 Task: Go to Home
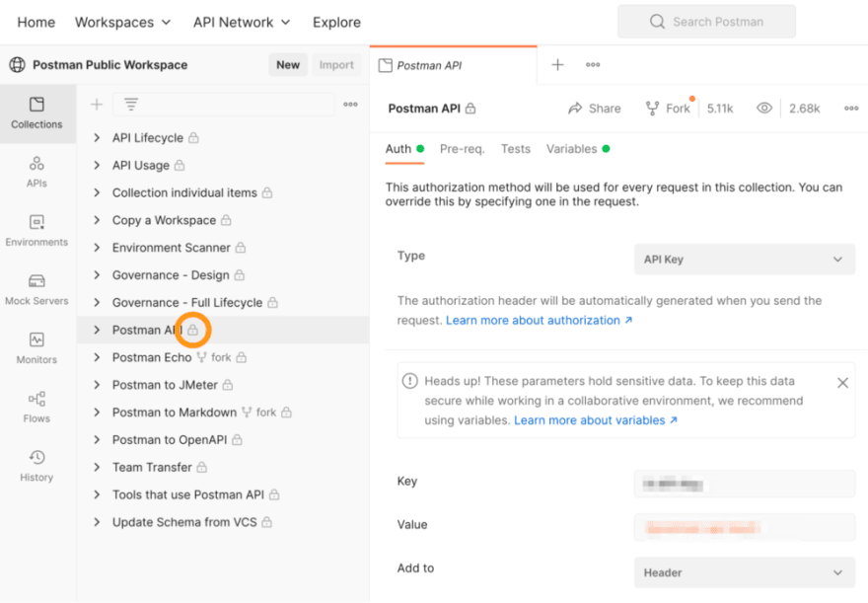[36, 22]
